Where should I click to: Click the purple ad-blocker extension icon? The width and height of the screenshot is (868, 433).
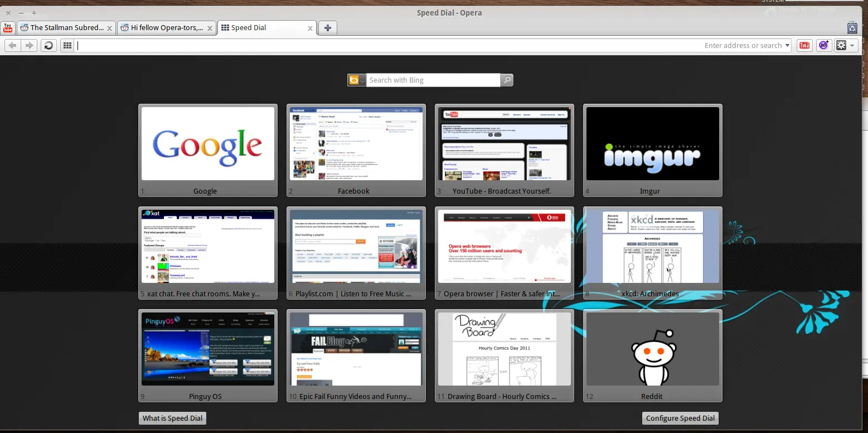823,46
